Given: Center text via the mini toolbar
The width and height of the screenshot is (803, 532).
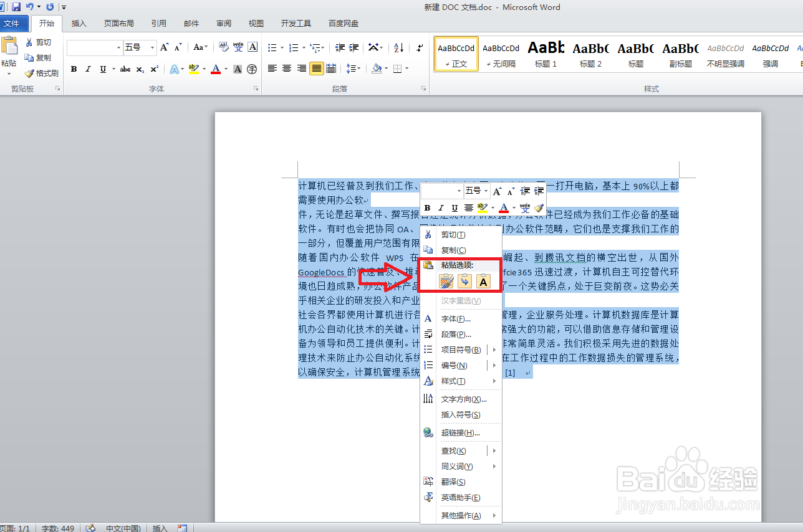Looking at the screenshot, I should tap(468, 207).
